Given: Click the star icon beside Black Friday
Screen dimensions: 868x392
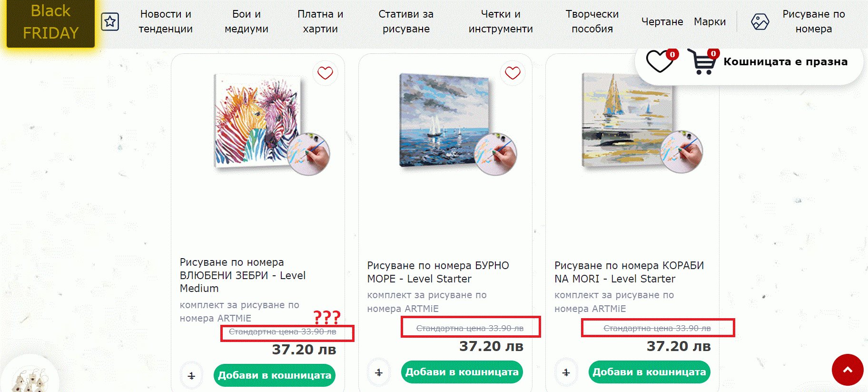Looking at the screenshot, I should click(x=110, y=21).
